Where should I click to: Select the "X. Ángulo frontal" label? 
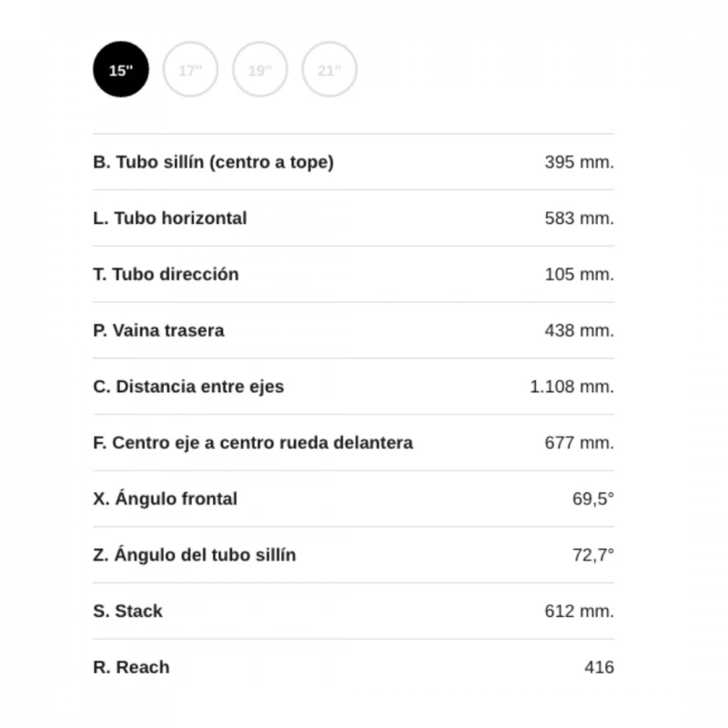point(165,499)
